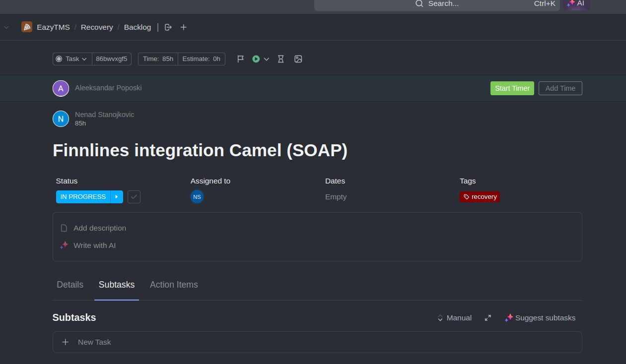The height and width of the screenshot is (364, 626).
Task: Click the Start Timer button
Action: (512, 88)
